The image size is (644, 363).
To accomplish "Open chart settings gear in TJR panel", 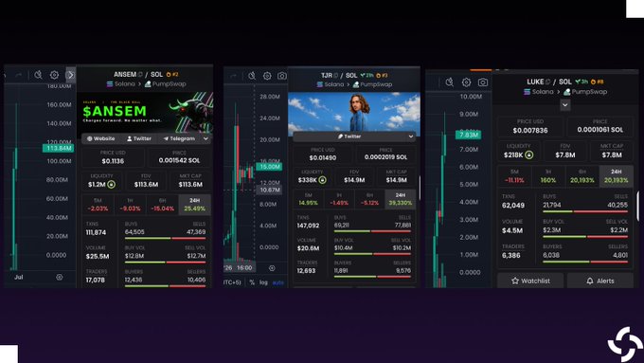I will point(267,76).
